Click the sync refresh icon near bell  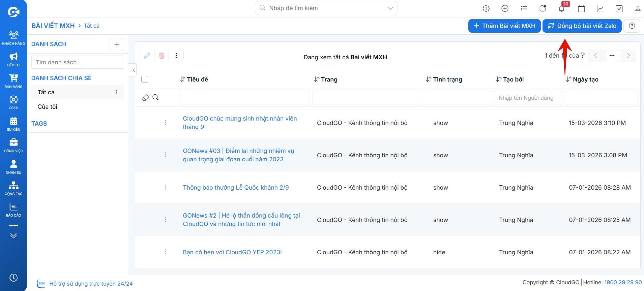(543, 9)
